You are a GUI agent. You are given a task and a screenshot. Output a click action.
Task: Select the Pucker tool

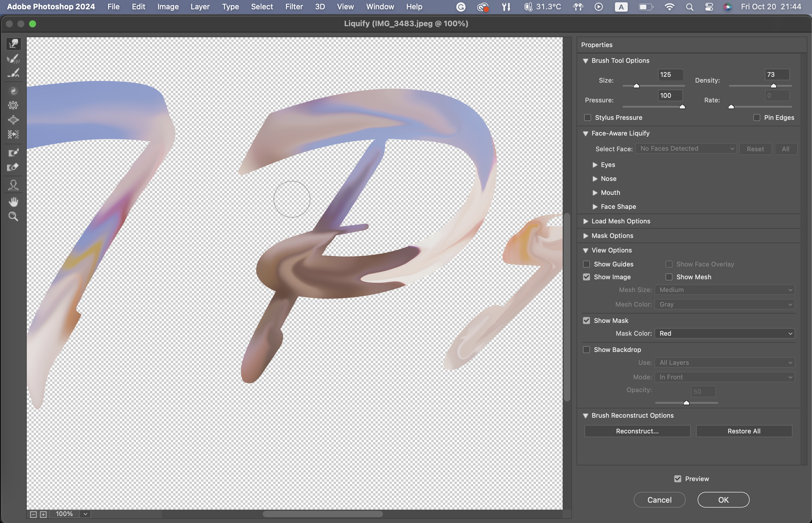tap(13, 105)
